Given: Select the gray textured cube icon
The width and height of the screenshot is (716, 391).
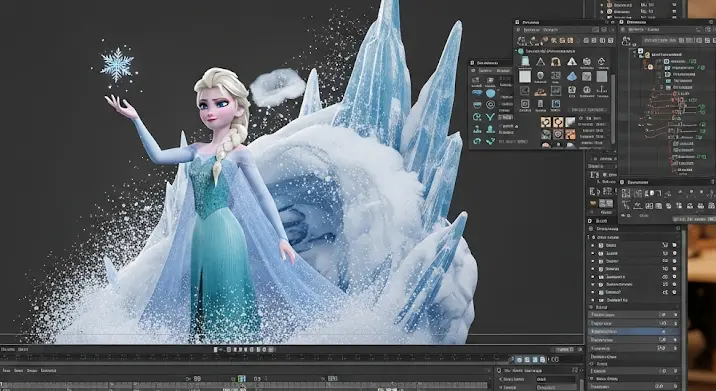Looking at the screenshot, I should pos(586,76).
